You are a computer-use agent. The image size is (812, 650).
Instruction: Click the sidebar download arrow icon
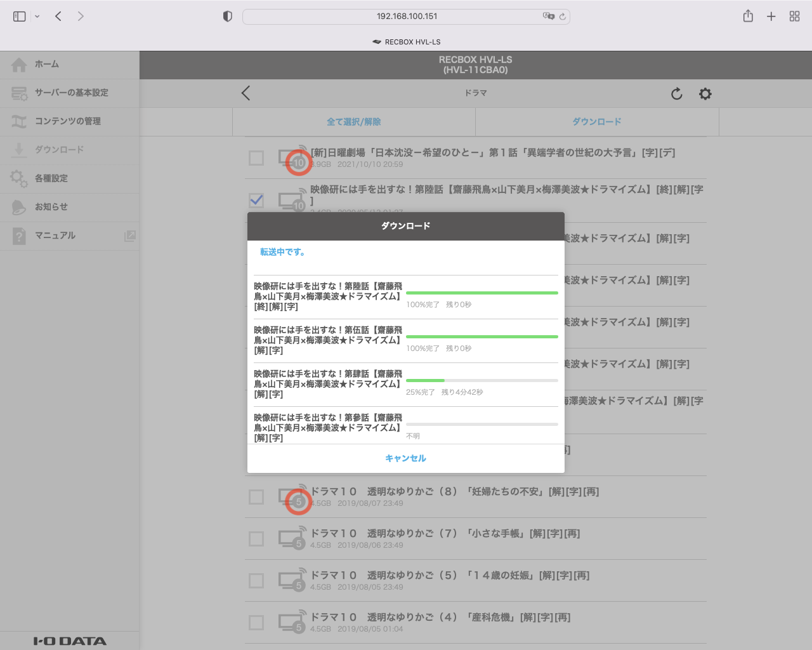[x=19, y=150]
